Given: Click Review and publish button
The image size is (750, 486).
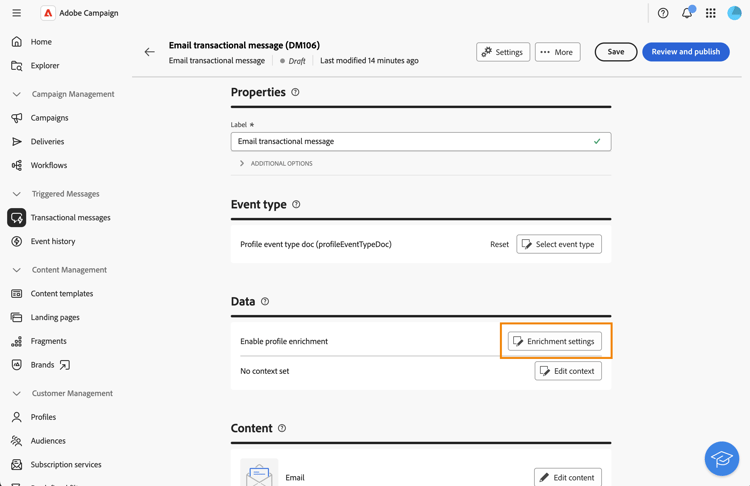Looking at the screenshot, I should click(685, 52).
